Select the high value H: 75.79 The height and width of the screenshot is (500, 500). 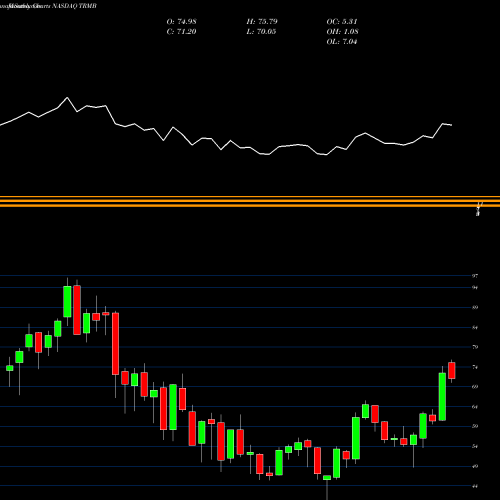[262, 22]
